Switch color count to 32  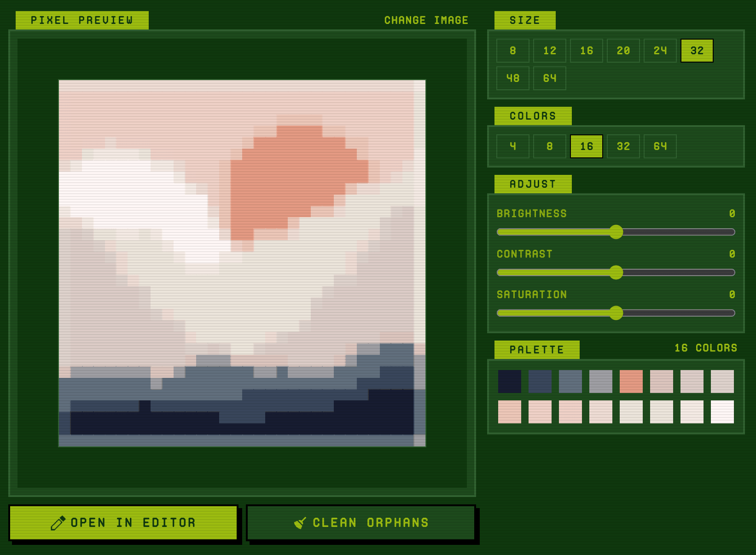click(x=623, y=146)
